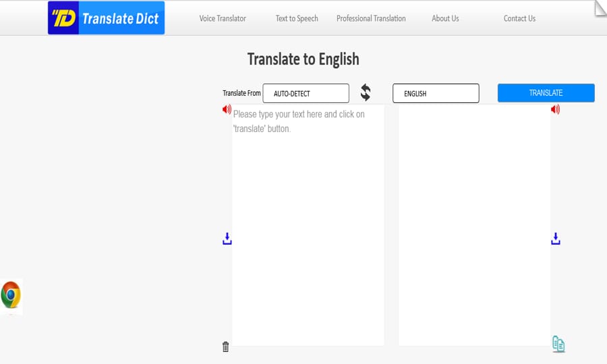Screen dimensions: 607x364
Task: Open Professional Translation menu item
Action: point(371,18)
